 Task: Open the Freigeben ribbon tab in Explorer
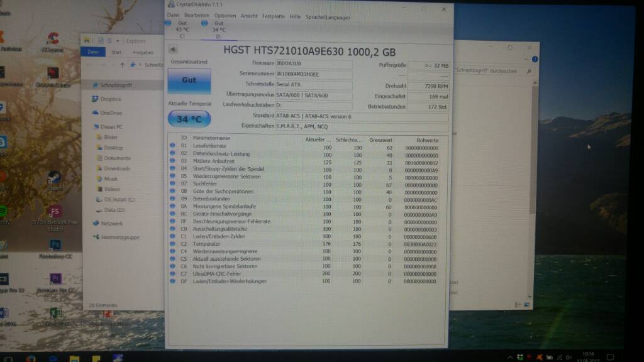[143, 53]
